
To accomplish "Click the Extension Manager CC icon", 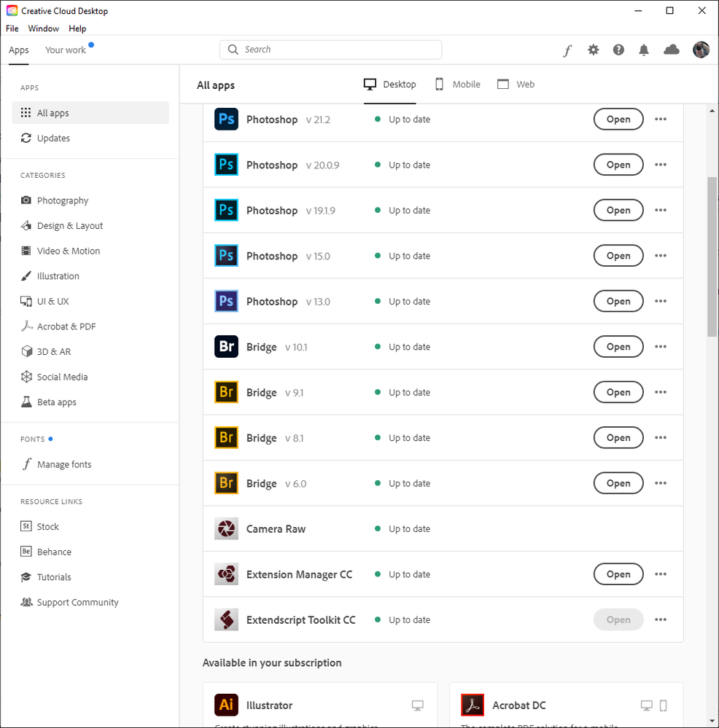I will click(x=226, y=574).
